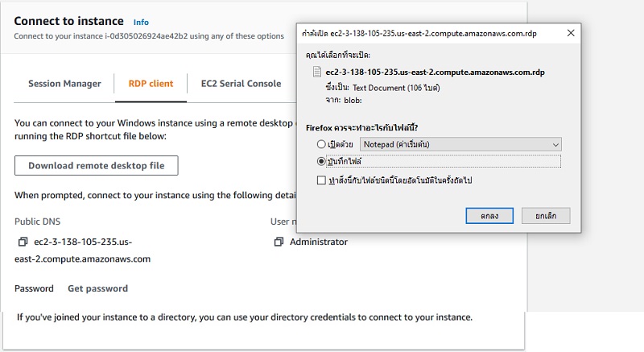Choose the บันทึกไฟล์ (save file) radio option
Screen dimensions: 644x352
coord(322,161)
